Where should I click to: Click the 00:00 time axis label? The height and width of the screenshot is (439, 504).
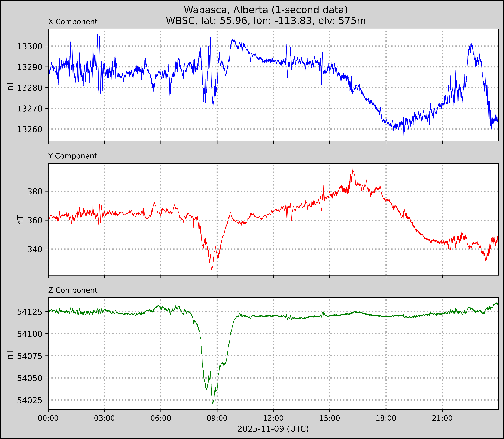48,418
